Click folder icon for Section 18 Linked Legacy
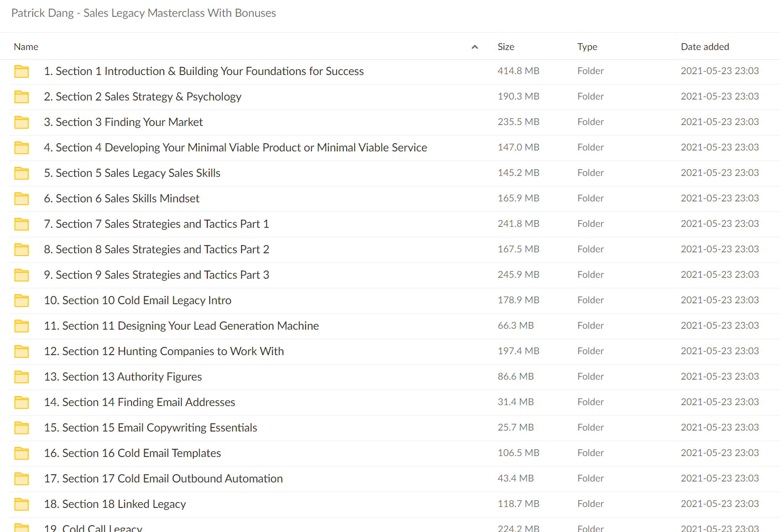The width and height of the screenshot is (780, 532). [21, 504]
